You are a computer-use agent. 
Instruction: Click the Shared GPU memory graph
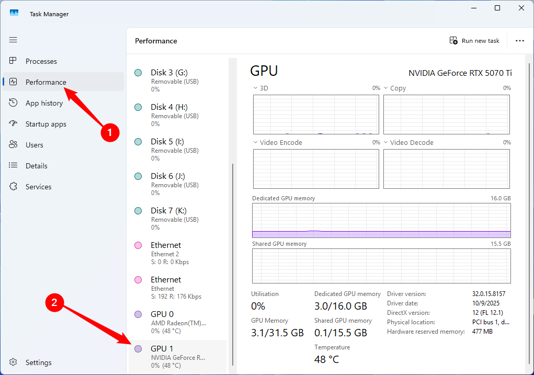pos(381,266)
